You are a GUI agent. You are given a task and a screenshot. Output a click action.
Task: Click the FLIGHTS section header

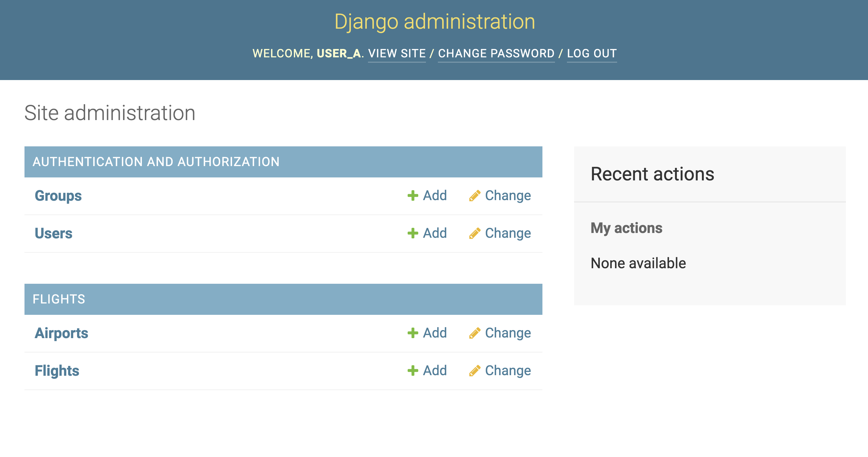(59, 299)
